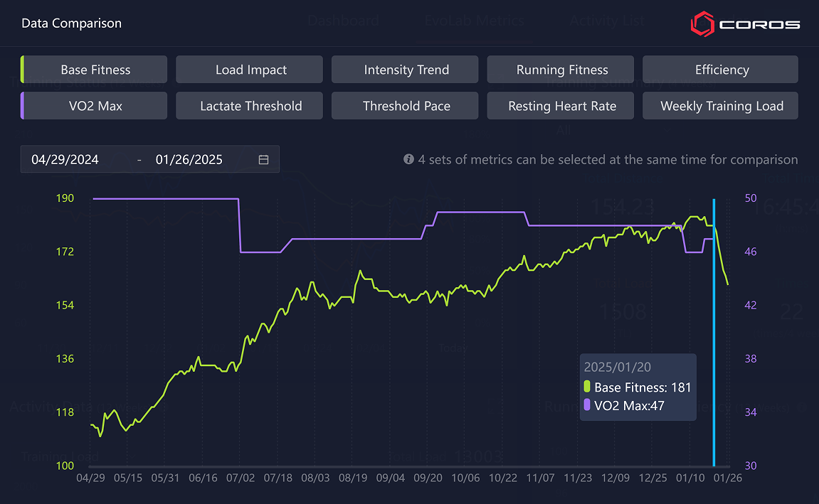Select the Threshold Pace metric
Image resolution: width=819 pixels, height=504 pixels.
click(x=406, y=106)
